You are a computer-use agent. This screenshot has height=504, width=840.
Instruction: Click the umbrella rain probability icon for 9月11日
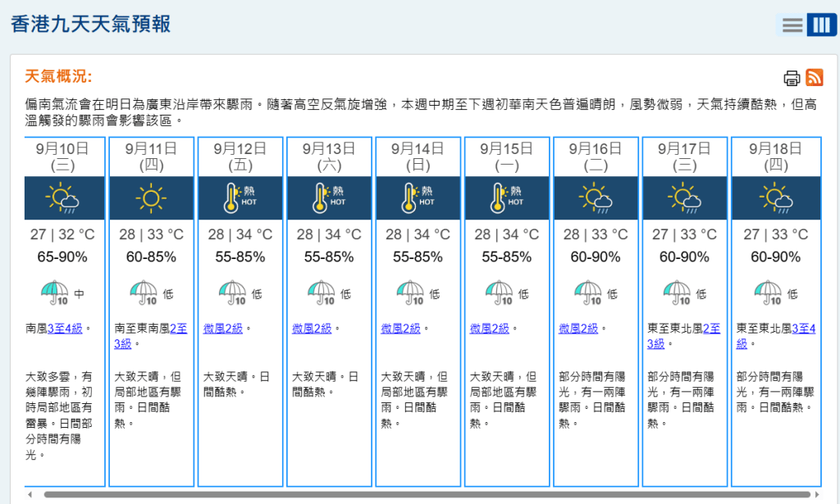(144, 293)
